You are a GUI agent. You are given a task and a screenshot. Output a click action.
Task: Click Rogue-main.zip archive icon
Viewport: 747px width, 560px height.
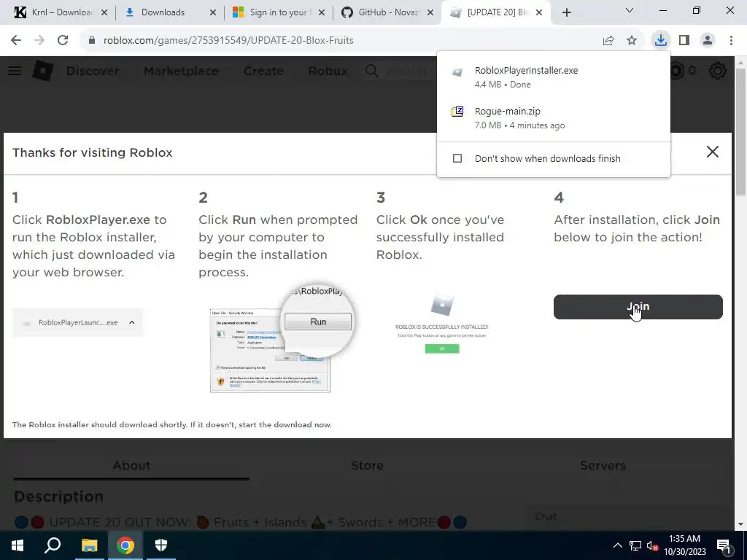tap(457, 112)
